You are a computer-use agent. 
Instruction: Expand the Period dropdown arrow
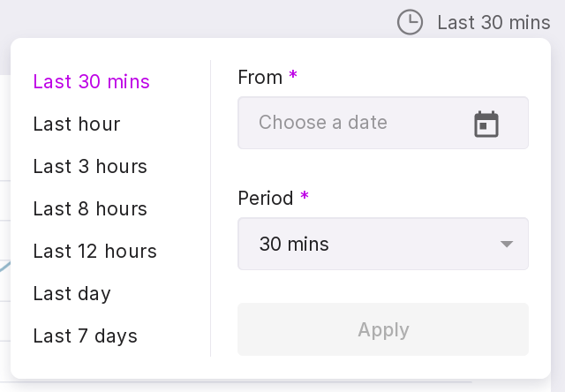click(507, 245)
